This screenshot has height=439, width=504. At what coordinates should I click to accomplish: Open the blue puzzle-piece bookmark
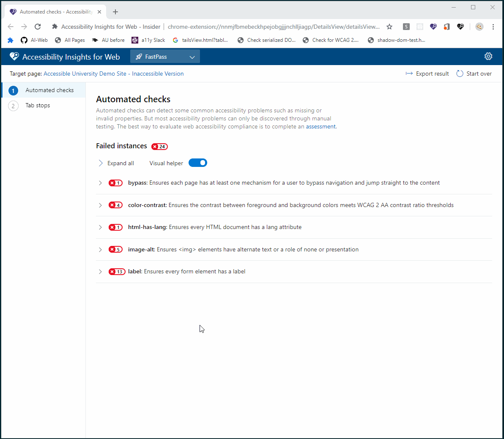click(10, 40)
